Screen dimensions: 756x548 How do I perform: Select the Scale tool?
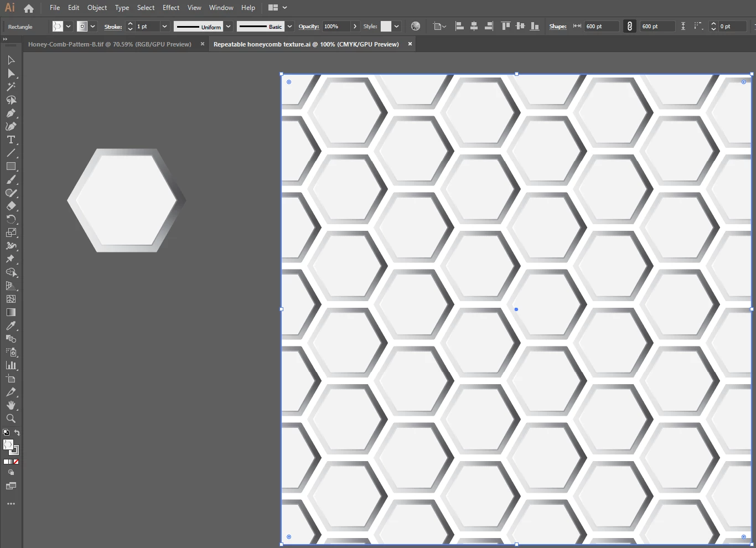(11, 232)
